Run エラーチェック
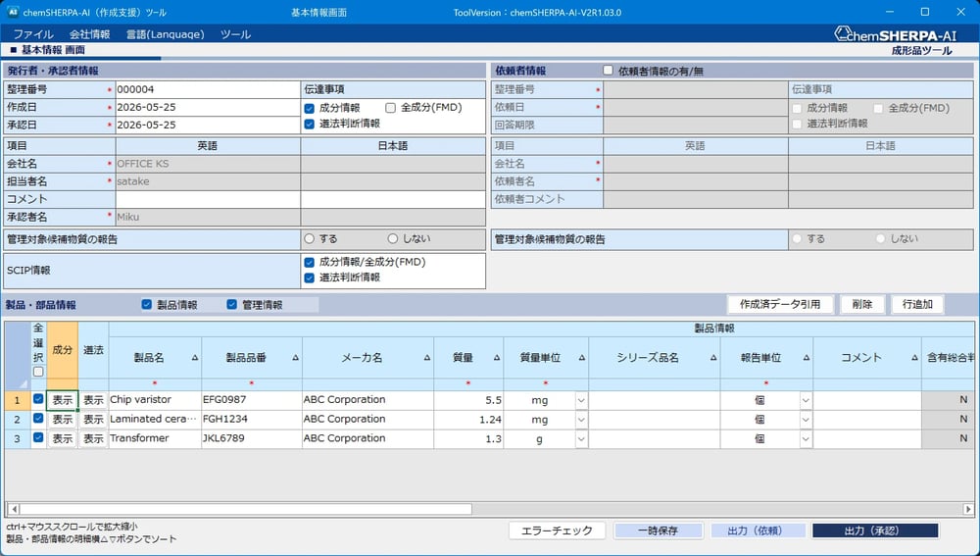 tap(557, 531)
